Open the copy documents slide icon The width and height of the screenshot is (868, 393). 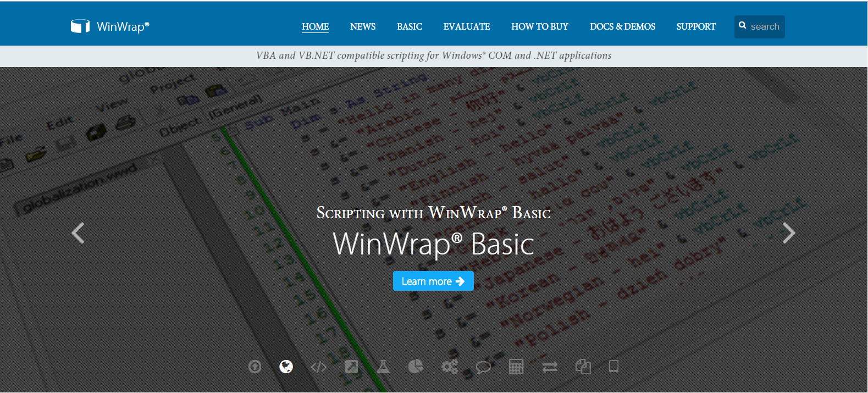pos(583,367)
